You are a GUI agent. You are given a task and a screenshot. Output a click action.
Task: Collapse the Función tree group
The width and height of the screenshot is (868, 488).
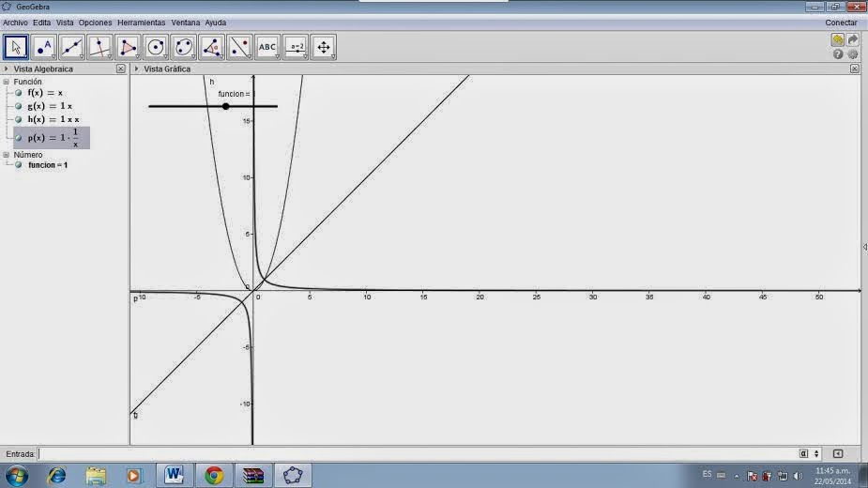[x=6, y=82]
